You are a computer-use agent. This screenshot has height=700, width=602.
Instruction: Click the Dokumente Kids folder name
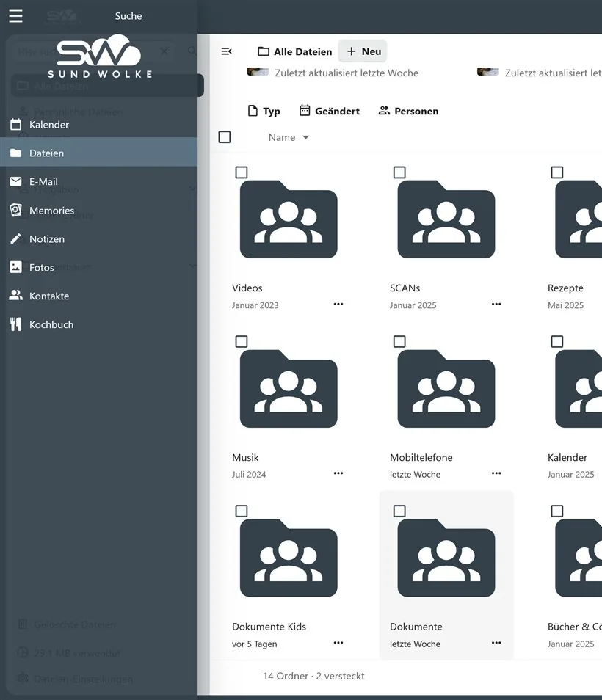coord(269,627)
